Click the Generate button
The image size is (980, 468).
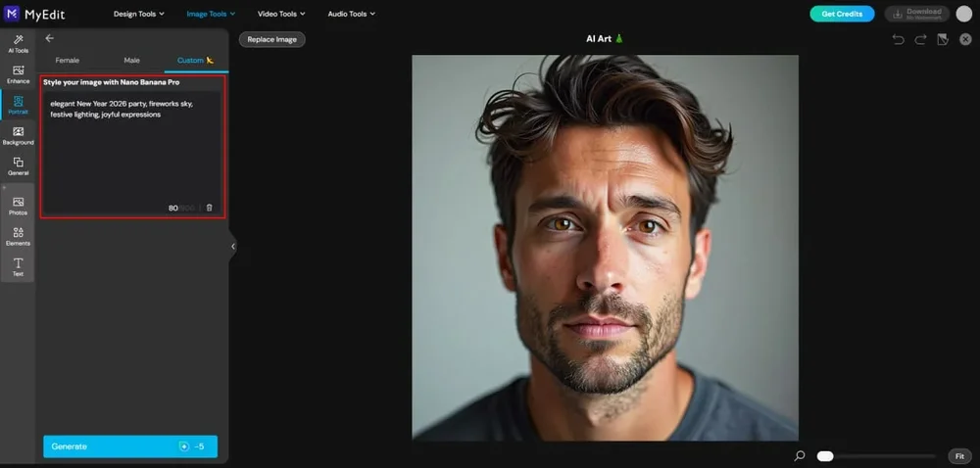pyautogui.click(x=130, y=446)
